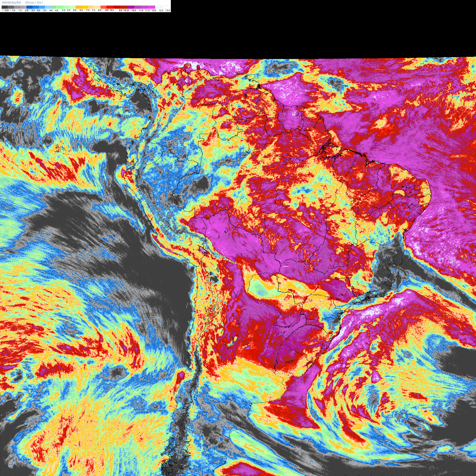The width and height of the screenshot is (476, 476).
Task: Click the 8.0 legend value
Action: pyautogui.click(x=100, y=10)
